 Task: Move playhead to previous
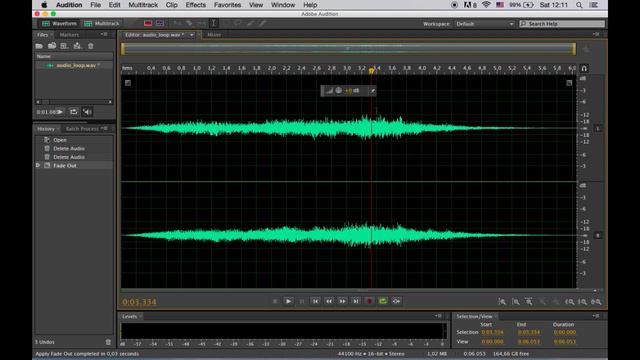pos(315,301)
